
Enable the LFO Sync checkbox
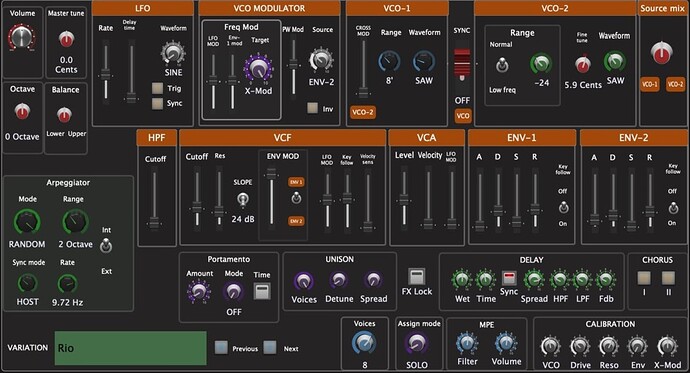point(158,103)
